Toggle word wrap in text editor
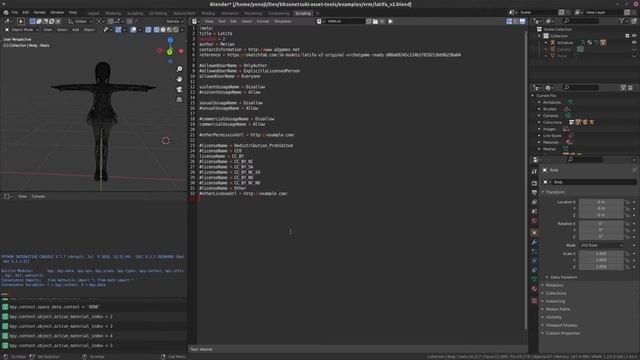The width and height of the screenshot is (640, 360). tap(516, 21)
